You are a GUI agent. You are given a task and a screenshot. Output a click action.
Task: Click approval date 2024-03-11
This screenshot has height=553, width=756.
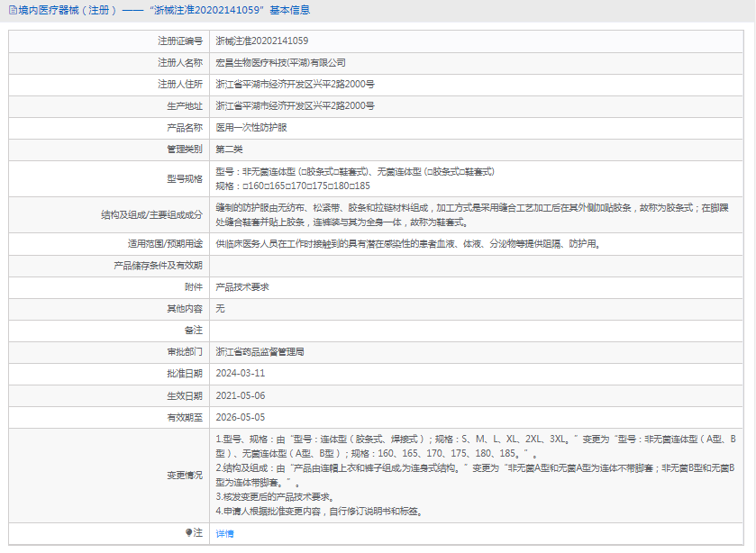240,374
